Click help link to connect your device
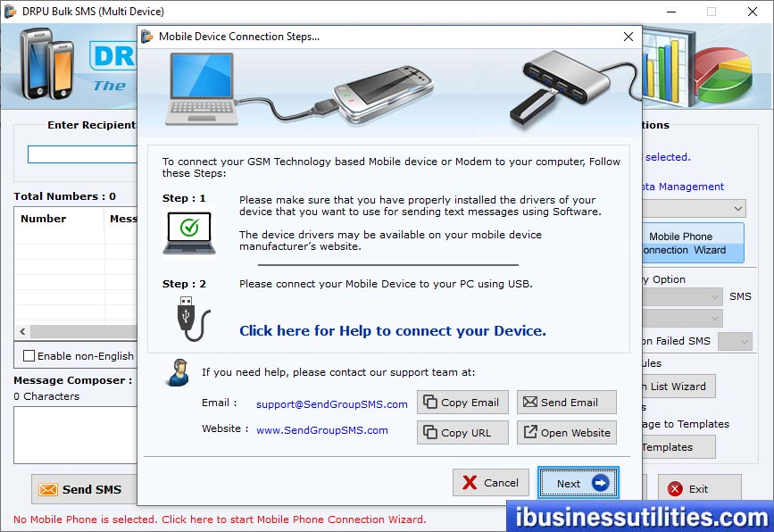The width and height of the screenshot is (774, 532). pos(393,330)
